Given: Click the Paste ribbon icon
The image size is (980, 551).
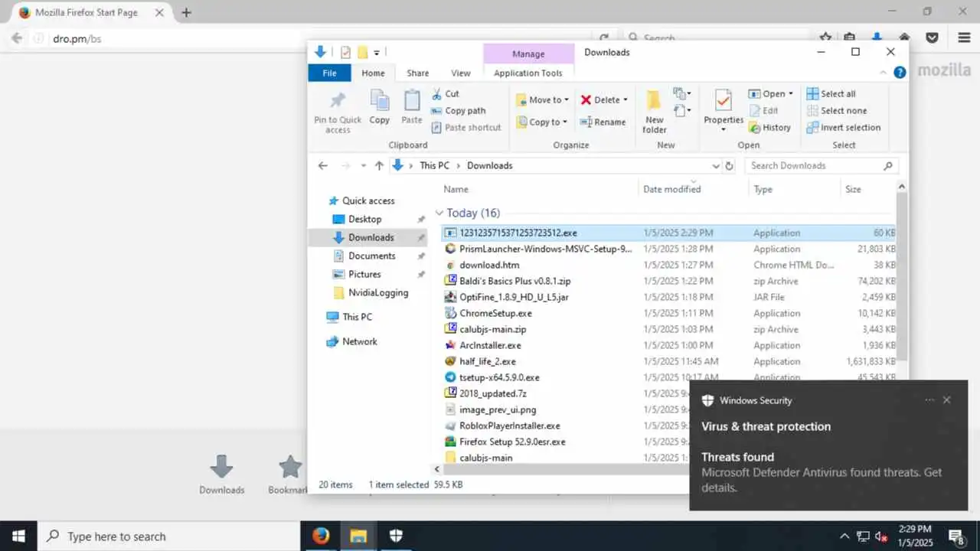Looking at the screenshot, I should point(412,101).
